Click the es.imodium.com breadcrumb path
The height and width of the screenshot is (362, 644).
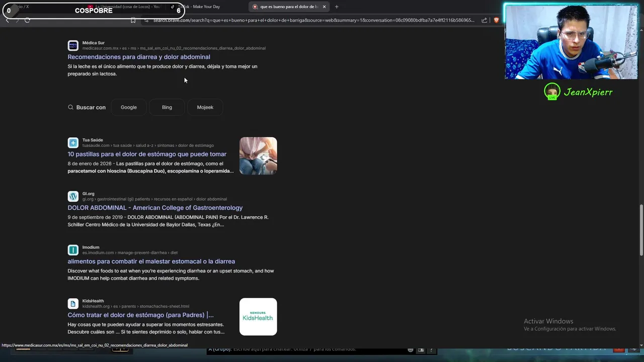tap(130, 253)
